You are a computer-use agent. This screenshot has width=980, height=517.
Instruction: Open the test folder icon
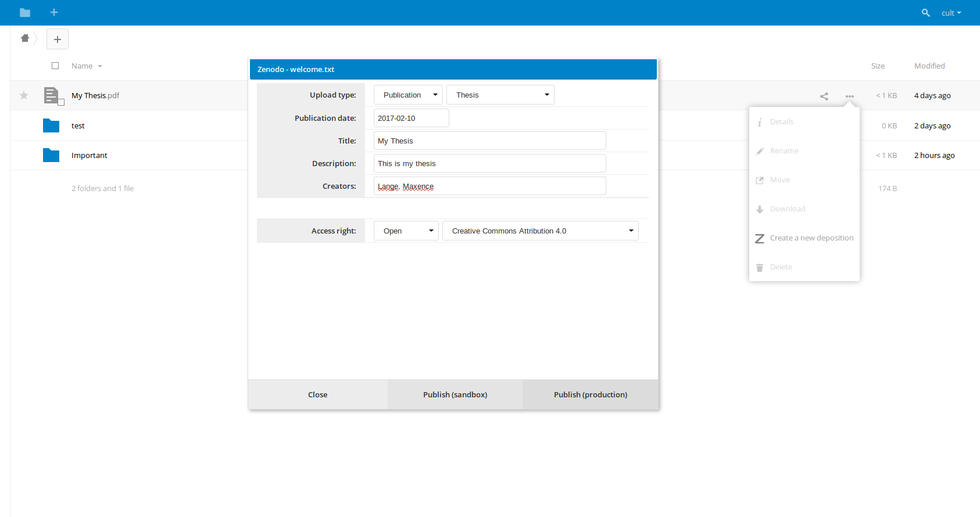pyautogui.click(x=51, y=125)
